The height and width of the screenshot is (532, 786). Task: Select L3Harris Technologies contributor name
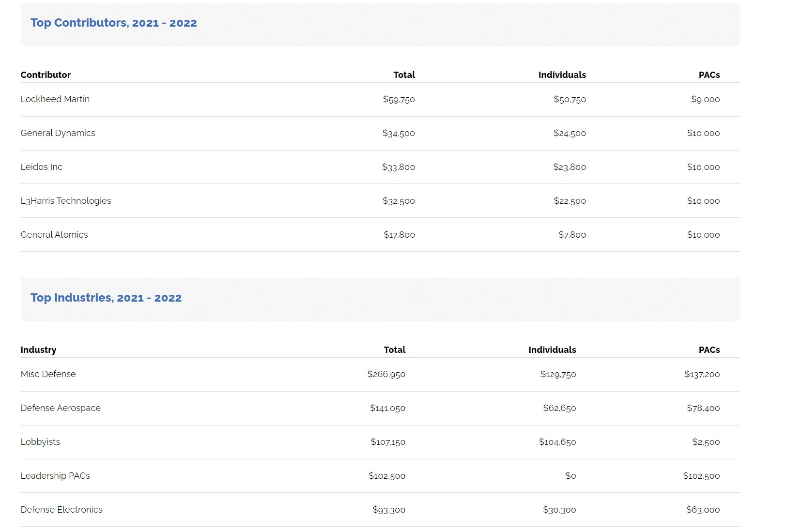pyautogui.click(x=66, y=200)
